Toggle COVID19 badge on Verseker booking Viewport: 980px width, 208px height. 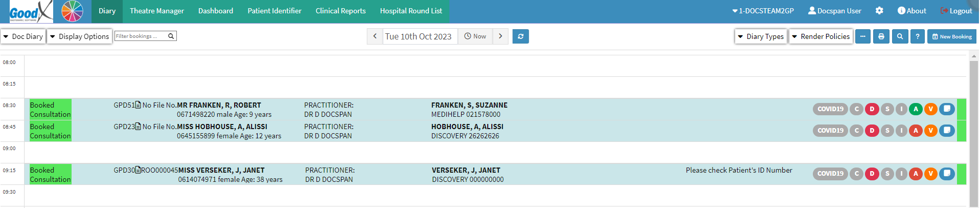830,174
